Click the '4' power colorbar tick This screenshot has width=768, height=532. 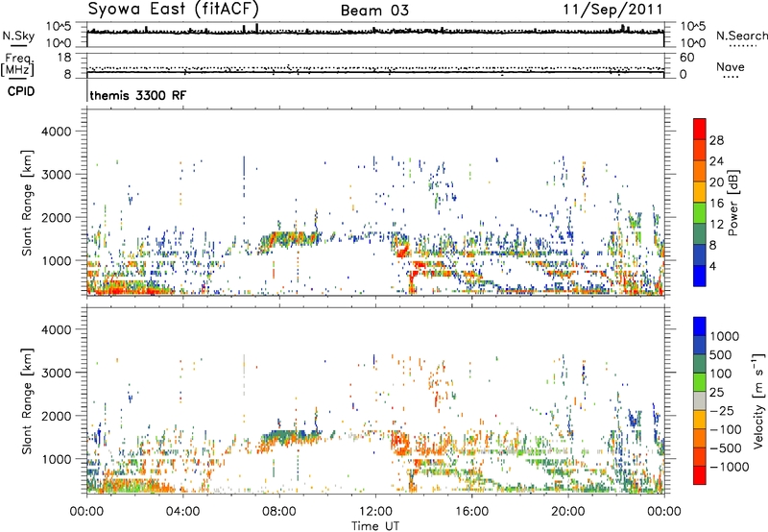[712, 266]
